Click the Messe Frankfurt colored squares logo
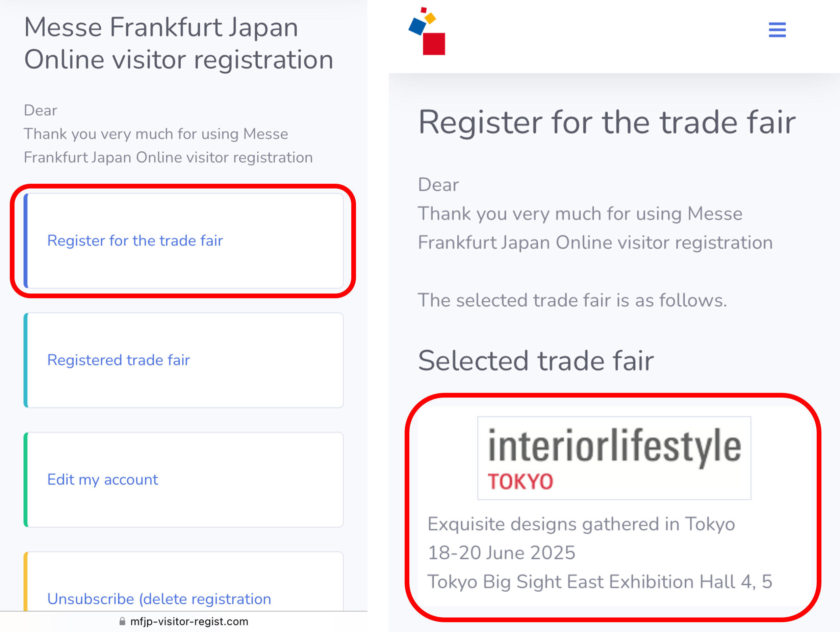840x632 pixels. coord(427,31)
